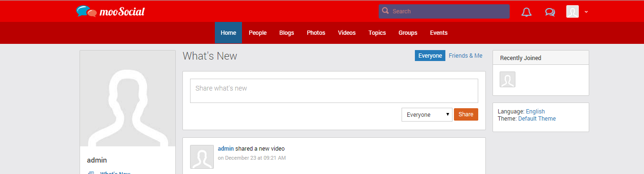Switch to Friends & Me feed
The image size is (644, 174).
(x=465, y=56)
